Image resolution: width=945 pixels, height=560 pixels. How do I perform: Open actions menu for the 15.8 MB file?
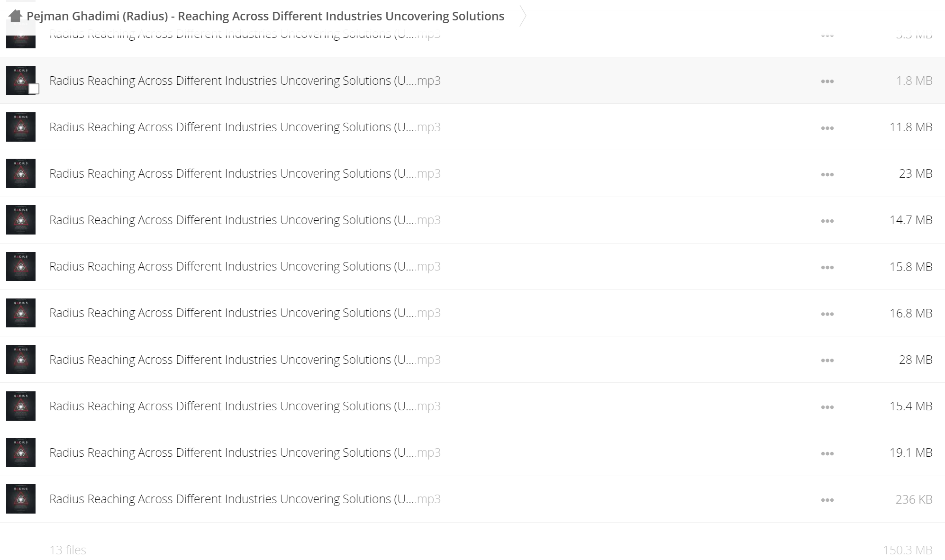pos(827,267)
